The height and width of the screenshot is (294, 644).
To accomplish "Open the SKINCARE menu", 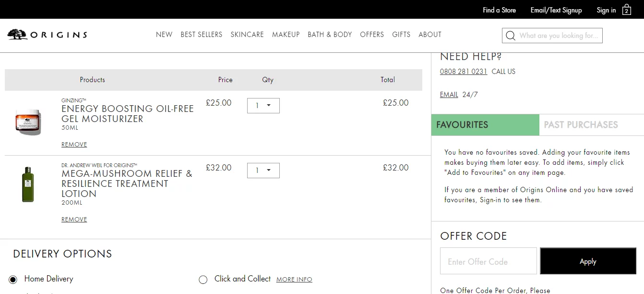I will pyautogui.click(x=247, y=35).
